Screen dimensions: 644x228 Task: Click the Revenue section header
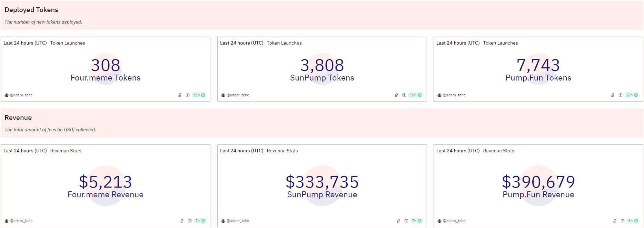(18, 117)
